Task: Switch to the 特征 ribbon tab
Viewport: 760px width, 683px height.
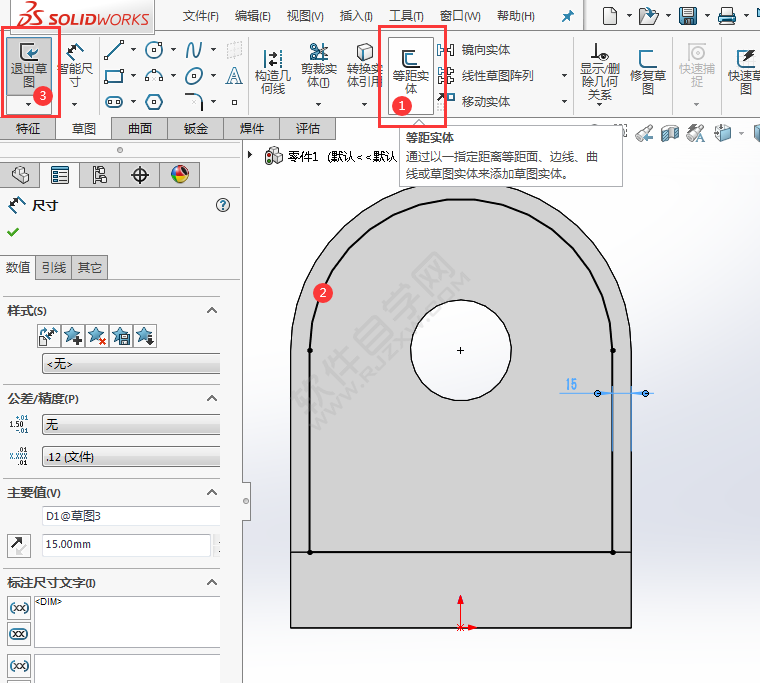Action: coord(28,128)
